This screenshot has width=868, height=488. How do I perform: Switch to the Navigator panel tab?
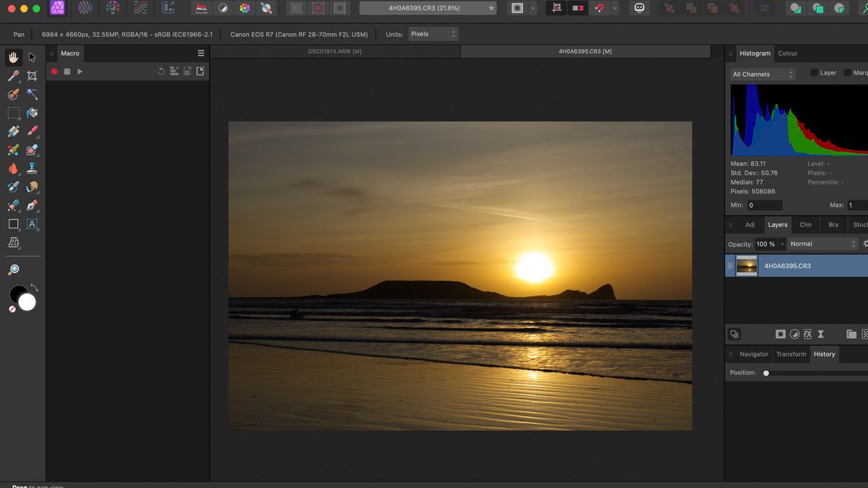[754, 354]
